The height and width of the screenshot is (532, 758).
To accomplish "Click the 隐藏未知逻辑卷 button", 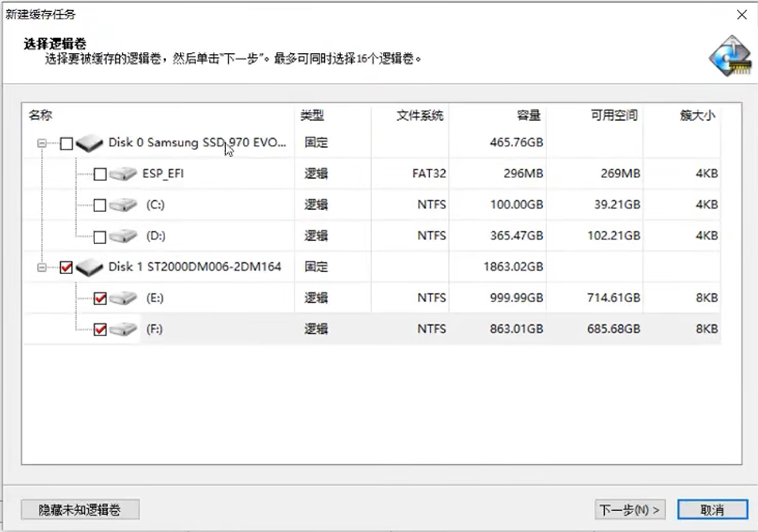I will [80, 510].
